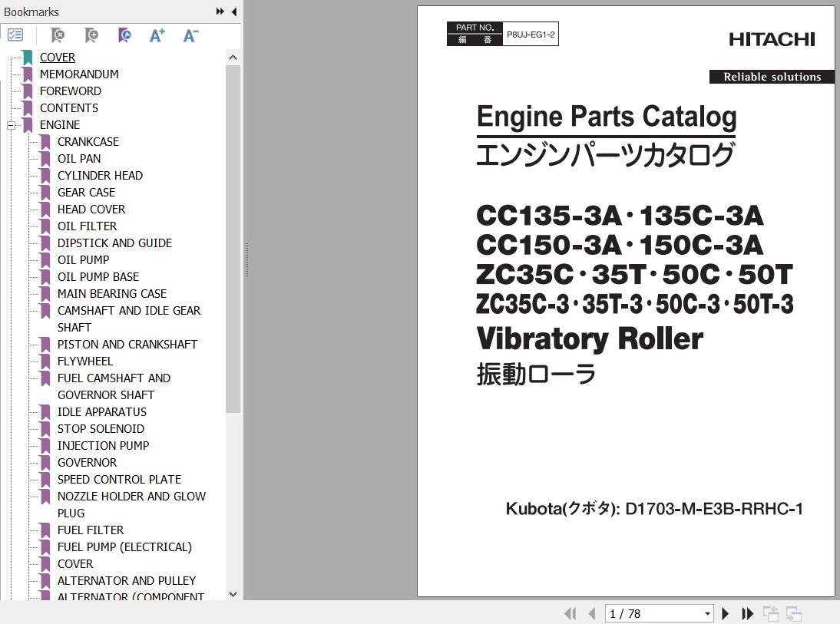Click the next view icon in page toolbar
The height and width of the screenshot is (624, 840).
pyautogui.click(x=793, y=613)
